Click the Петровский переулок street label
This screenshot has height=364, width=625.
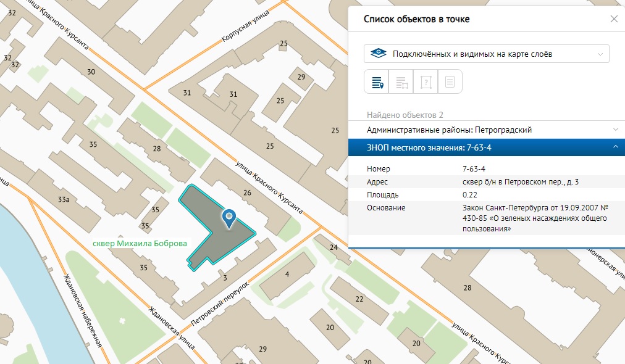[x=220, y=304]
